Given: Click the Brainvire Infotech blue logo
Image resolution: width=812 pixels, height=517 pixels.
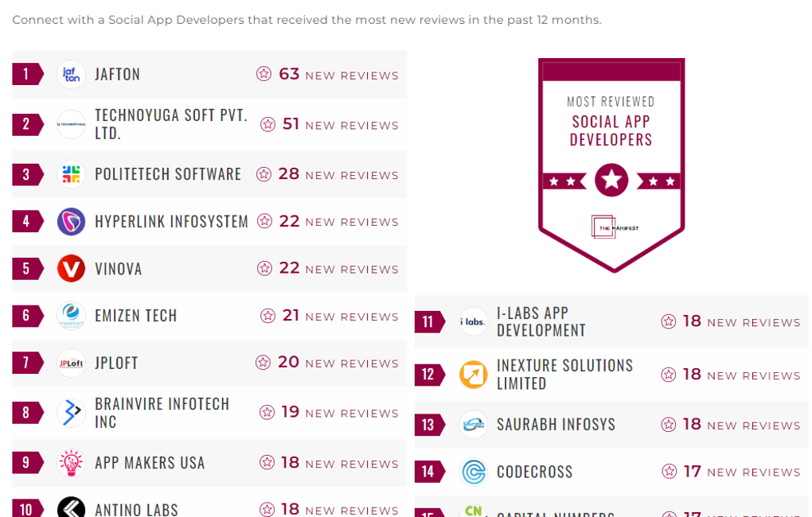Looking at the screenshot, I should tap(71, 413).
